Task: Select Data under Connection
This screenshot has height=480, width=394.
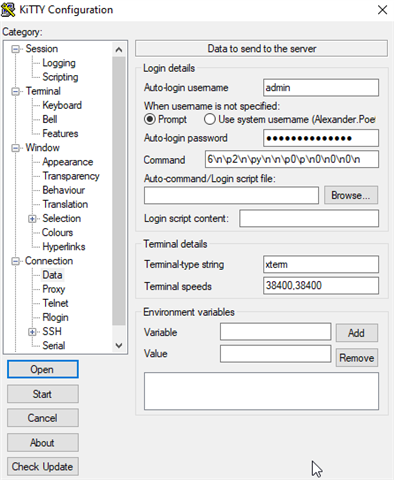Action: (52, 275)
